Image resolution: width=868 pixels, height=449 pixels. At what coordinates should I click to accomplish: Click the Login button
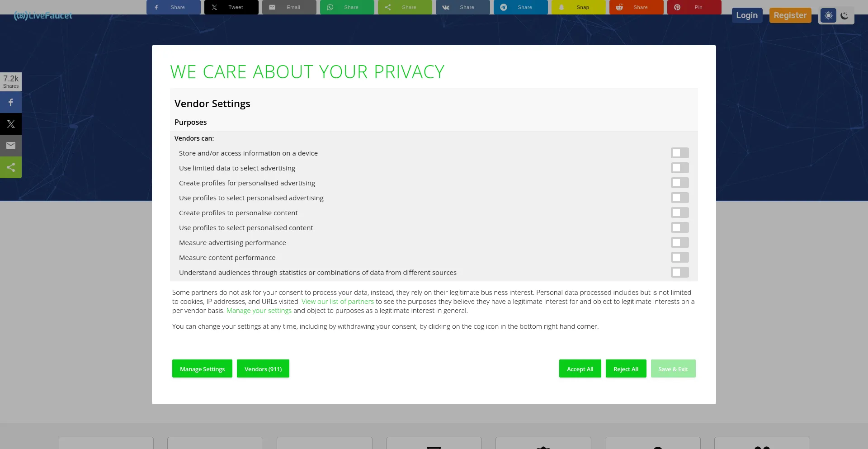point(747,15)
